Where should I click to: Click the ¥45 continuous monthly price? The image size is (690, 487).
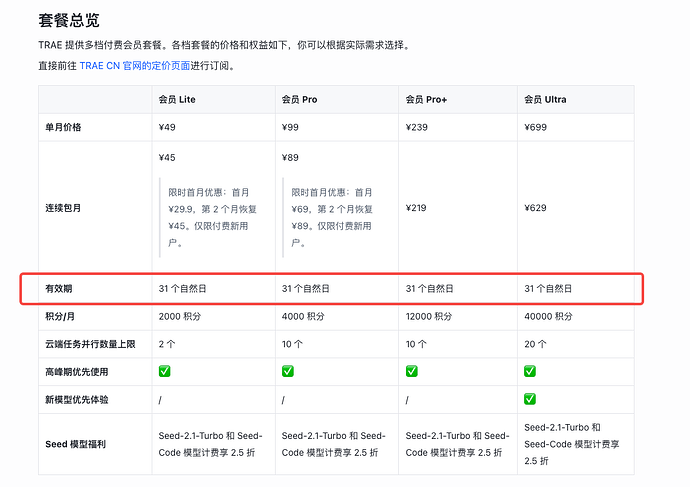pos(167,157)
